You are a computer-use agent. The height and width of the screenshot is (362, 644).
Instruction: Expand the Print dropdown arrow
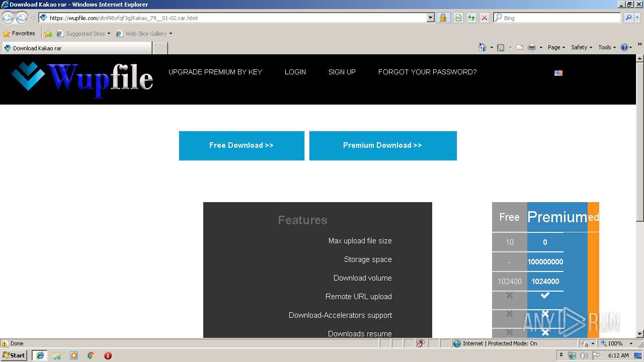(541, 47)
